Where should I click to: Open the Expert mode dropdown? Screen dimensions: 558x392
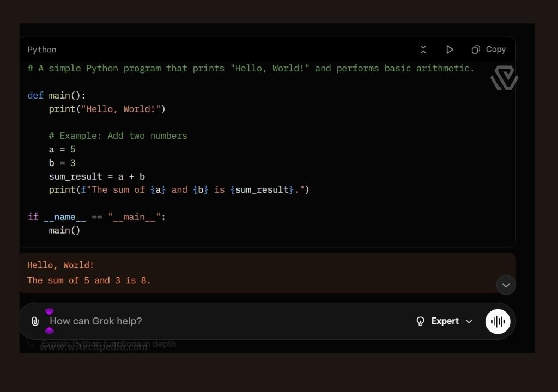(445, 321)
